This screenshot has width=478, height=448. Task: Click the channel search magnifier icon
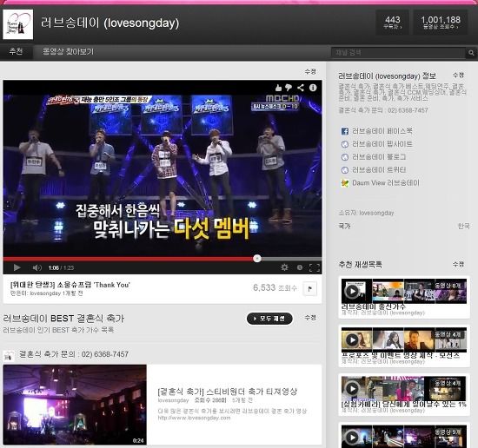coord(471,53)
